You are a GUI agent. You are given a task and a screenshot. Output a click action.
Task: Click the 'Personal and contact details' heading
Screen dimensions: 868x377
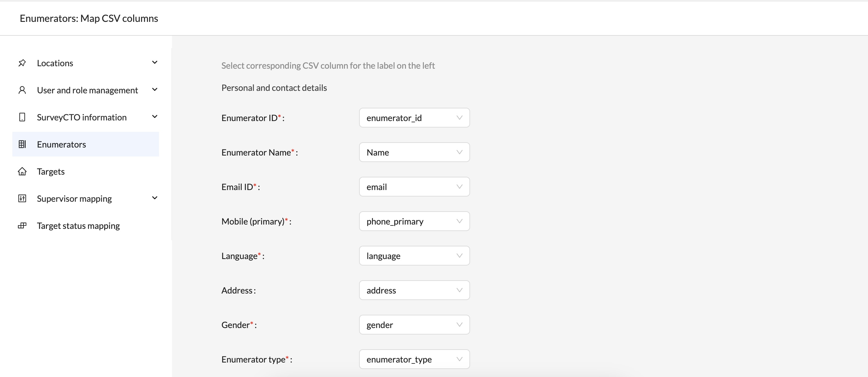tap(274, 88)
